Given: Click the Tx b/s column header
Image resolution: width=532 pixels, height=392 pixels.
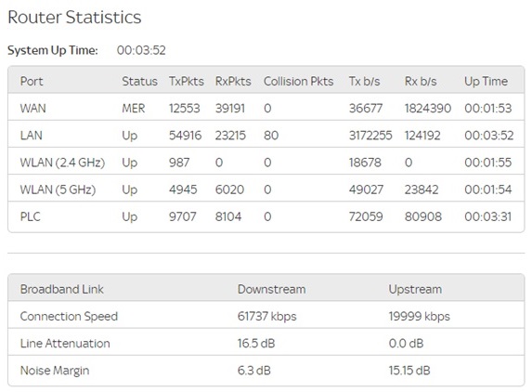Looking at the screenshot, I should [364, 81].
